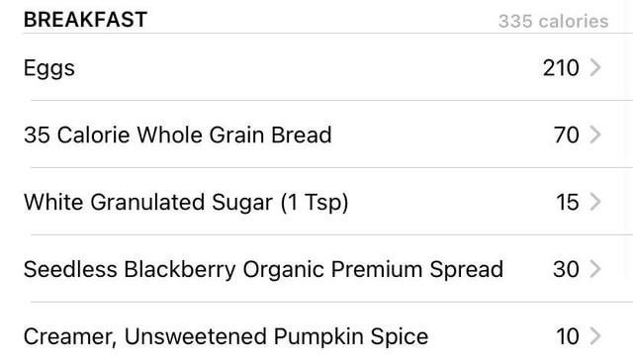Select the Eggs food entry
The width and height of the screenshot is (633, 364).
pos(316,67)
